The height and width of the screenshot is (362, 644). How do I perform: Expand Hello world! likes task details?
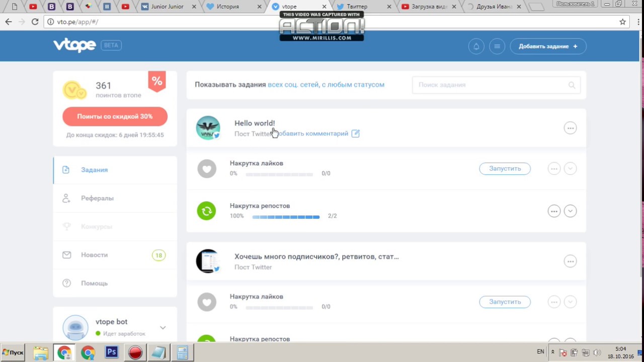tap(570, 168)
